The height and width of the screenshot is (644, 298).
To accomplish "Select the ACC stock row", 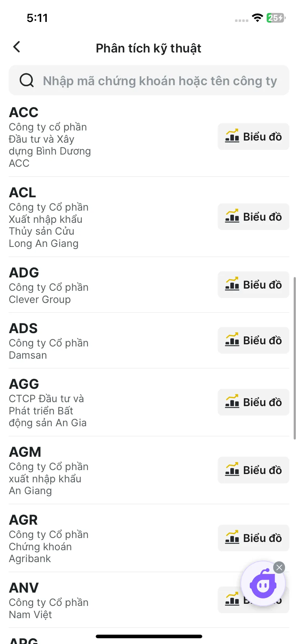I will [149, 137].
